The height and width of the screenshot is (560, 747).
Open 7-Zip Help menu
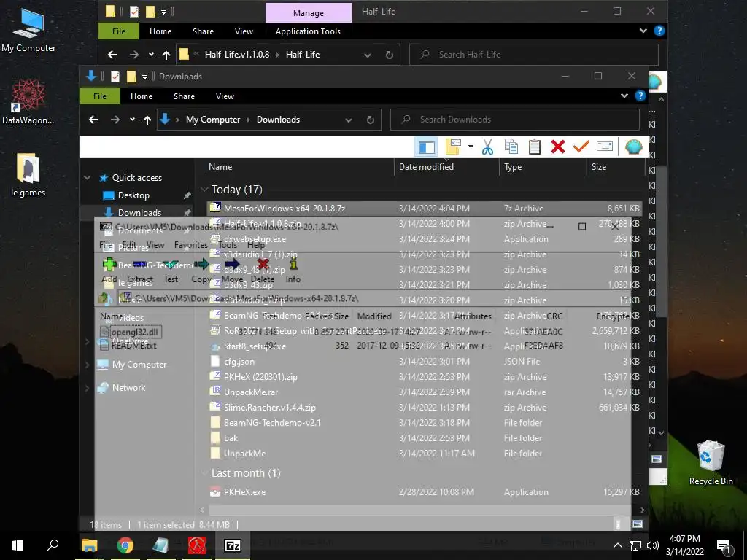256,245
